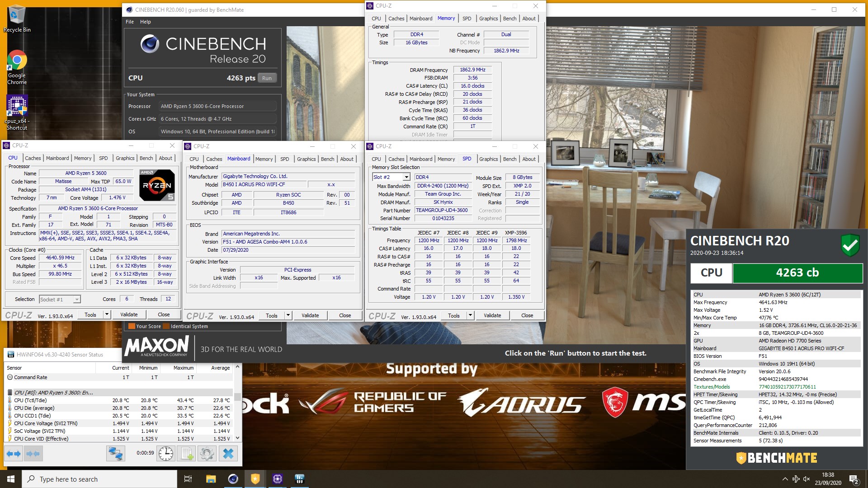868x488 pixels.
Task: Open the Tools arrow in CPU-Z SPD window
Action: click(x=470, y=315)
